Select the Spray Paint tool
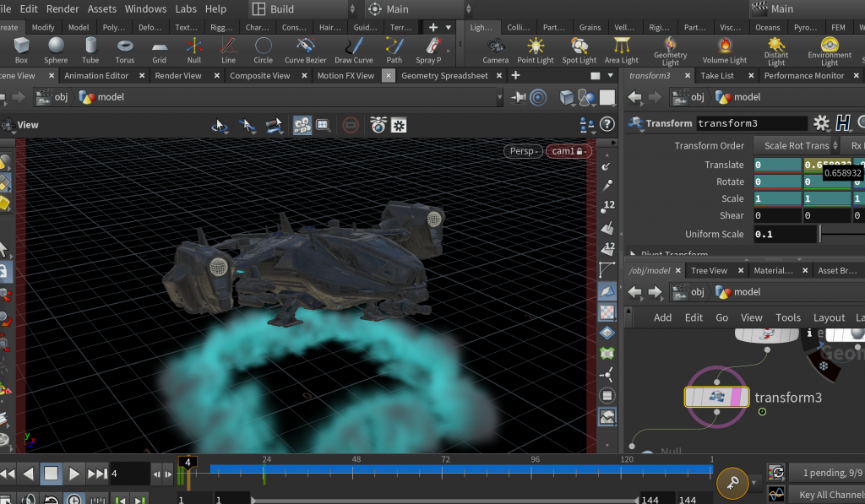 (x=428, y=50)
